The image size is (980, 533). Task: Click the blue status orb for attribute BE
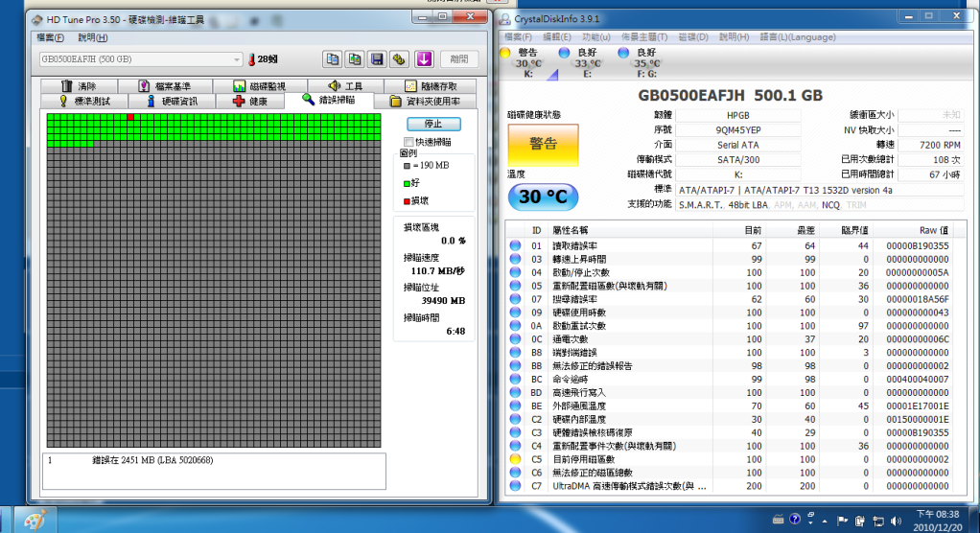pyautogui.click(x=515, y=406)
